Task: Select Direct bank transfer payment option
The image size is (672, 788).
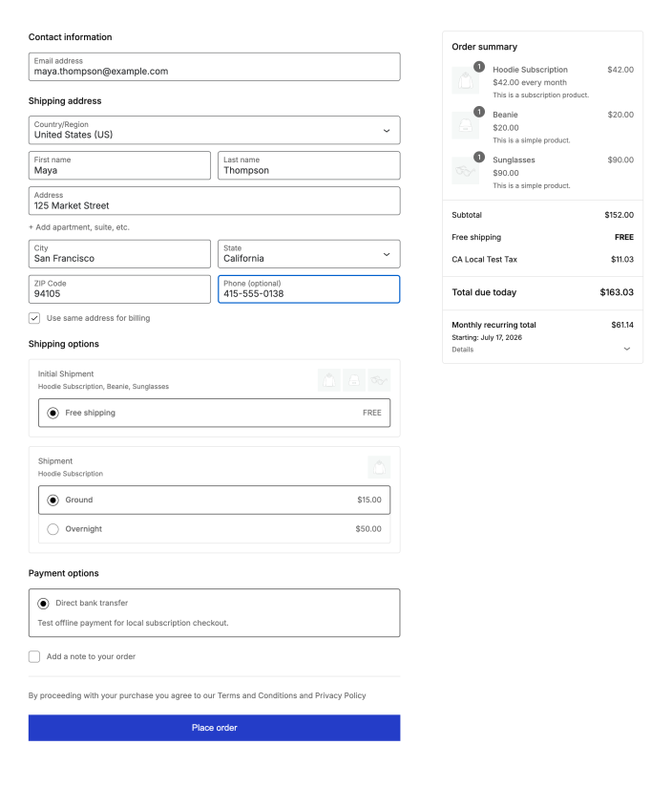Action: click(x=43, y=603)
